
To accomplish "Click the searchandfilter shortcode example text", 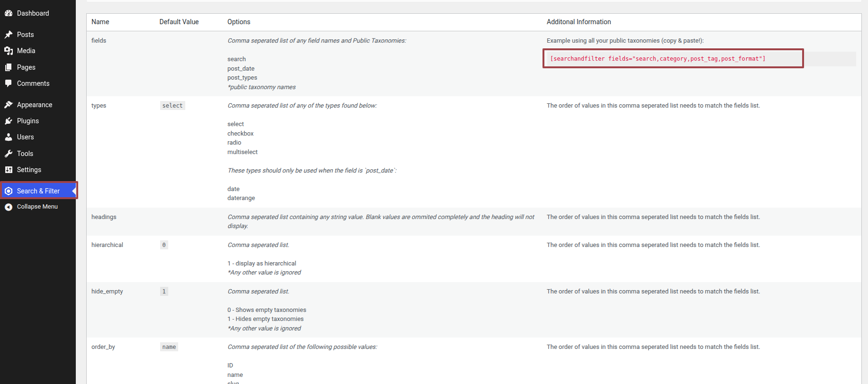I will point(658,59).
